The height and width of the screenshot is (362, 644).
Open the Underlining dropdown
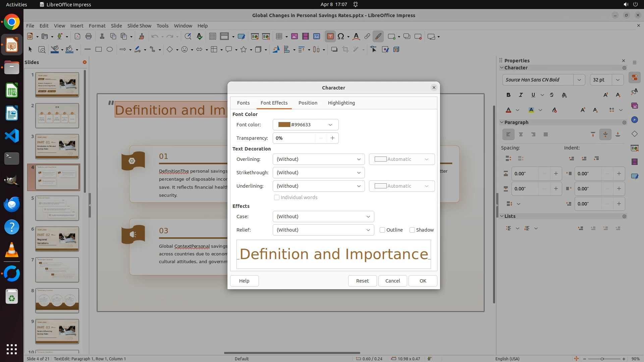pyautogui.click(x=318, y=186)
